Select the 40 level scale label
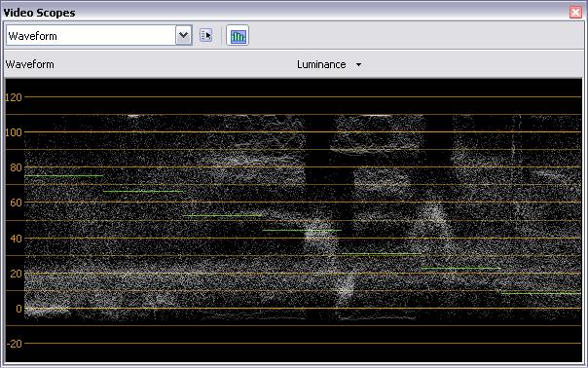This screenshot has height=368, width=588. (x=17, y=239)
